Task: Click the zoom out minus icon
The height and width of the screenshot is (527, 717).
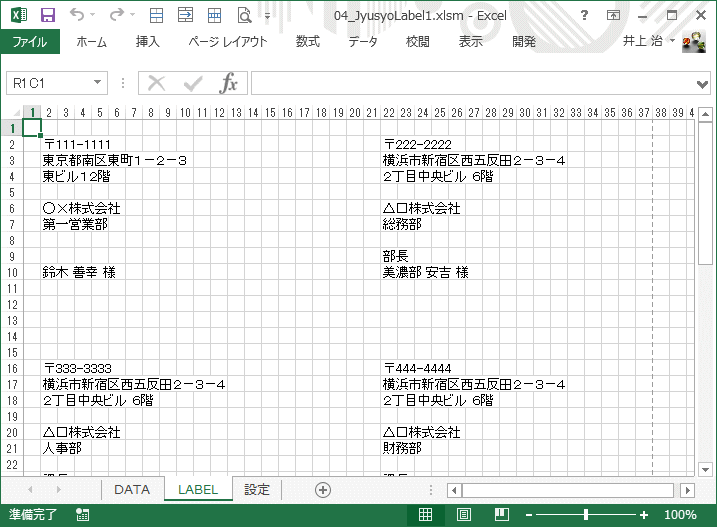Action: pos(529,515)
